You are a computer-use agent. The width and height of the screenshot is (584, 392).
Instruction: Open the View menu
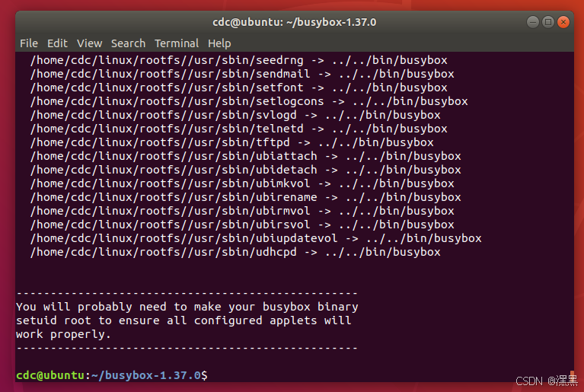[89, 43]
